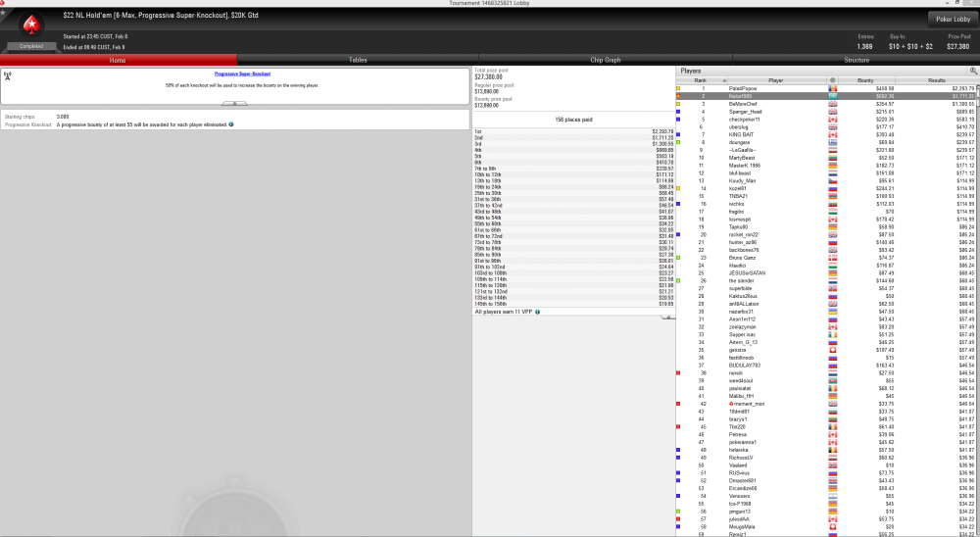Click the Canada flag beside checkpoker11

click(x=833, y=119)
